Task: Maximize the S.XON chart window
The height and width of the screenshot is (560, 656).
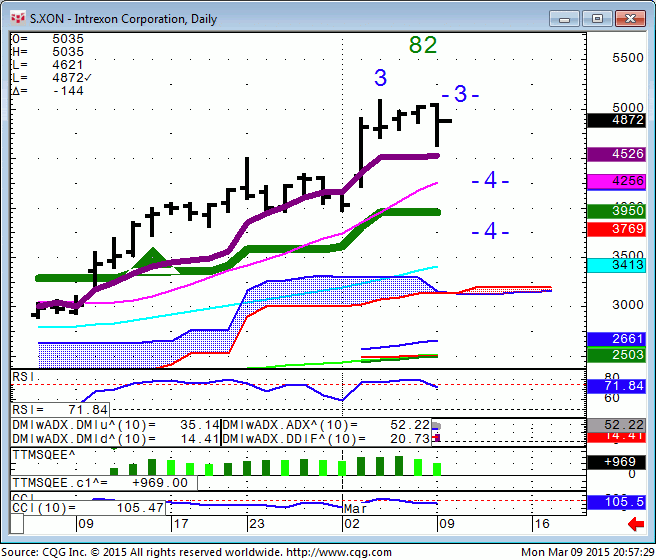Action: pyautogui.click(x=597, y=19)
